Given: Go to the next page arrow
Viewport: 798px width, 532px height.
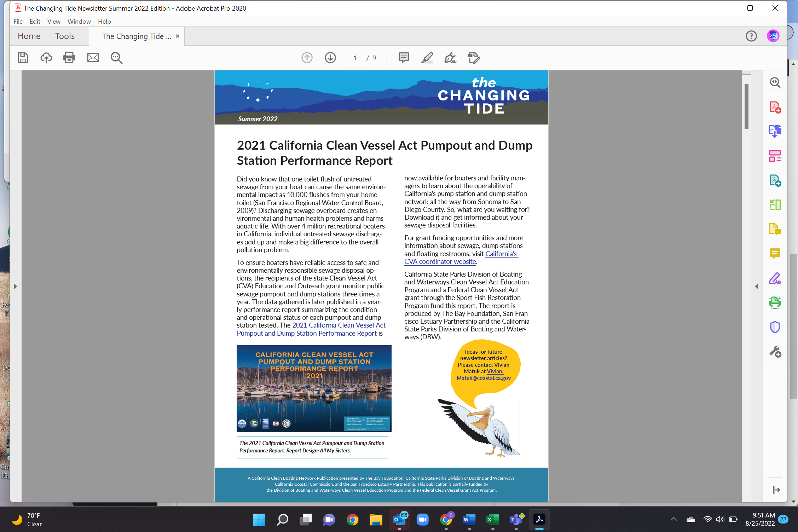Looking at the screenshot, I should [x=330, y=58].
